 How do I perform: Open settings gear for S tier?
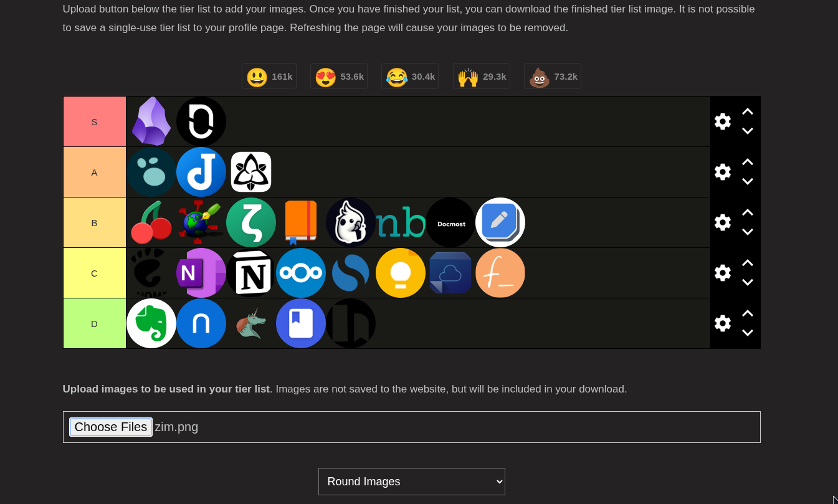click(x=723, y=121)
